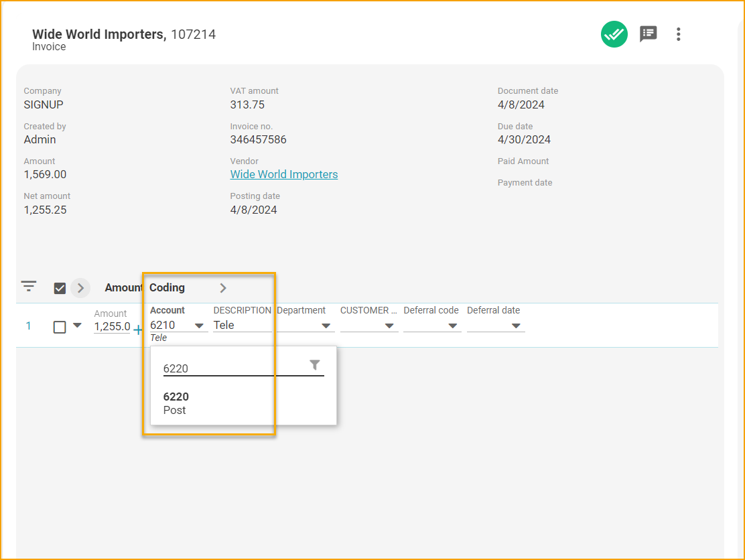Image resolution: width=745 pixels, height=560 pixels.
Task: Uncheck the select-all lines checkbox
Action: [60, 288]
